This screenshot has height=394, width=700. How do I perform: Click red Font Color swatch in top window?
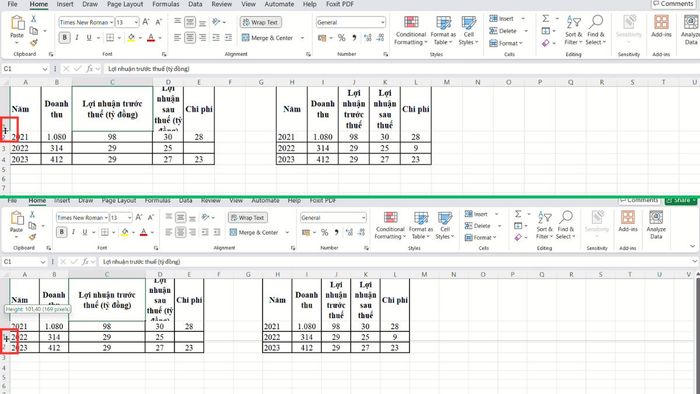pyautogui.click(x=151, y=38)
